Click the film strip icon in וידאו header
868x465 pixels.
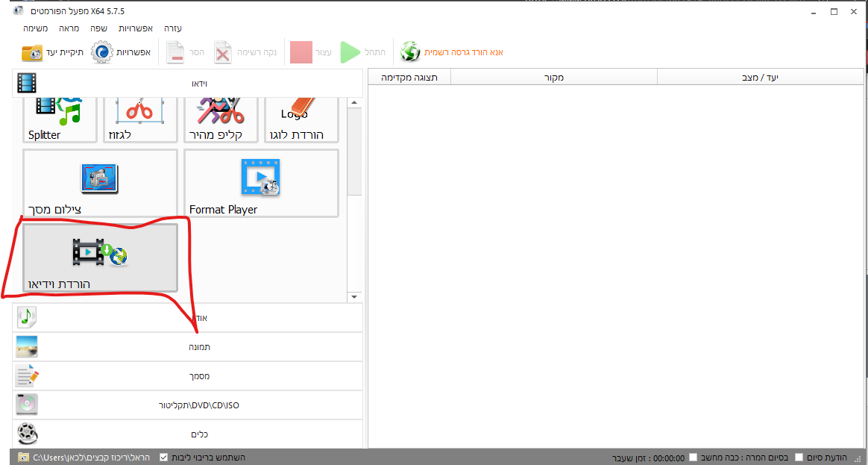[27, 83]
